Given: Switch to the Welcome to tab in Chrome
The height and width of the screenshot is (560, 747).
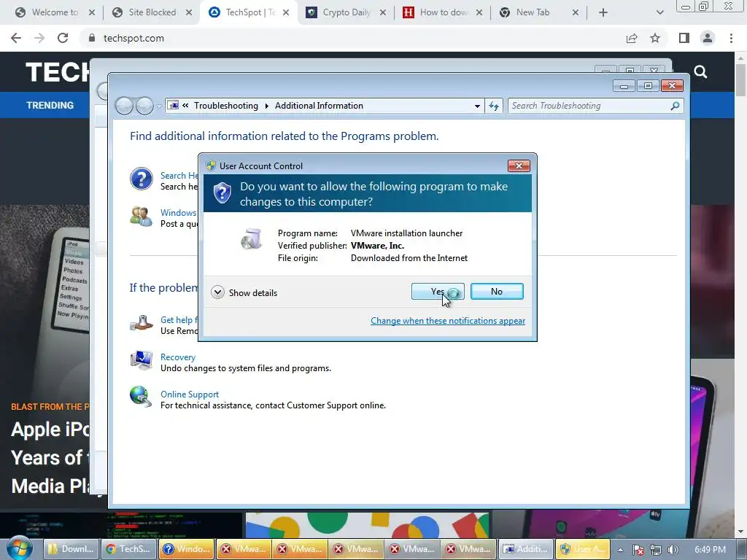Looking at the screenshot, I should pyautogui.click(x=55, y=12).
